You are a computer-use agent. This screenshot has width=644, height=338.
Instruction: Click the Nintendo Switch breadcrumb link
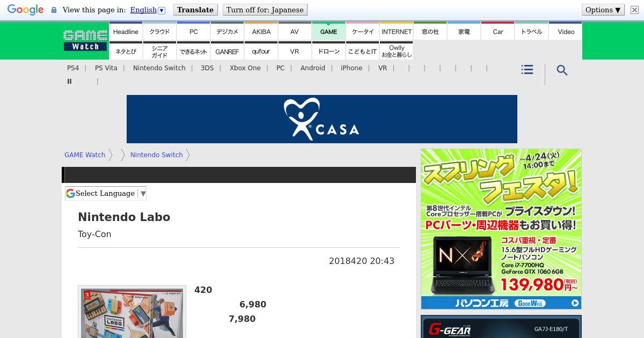(157, 155)
